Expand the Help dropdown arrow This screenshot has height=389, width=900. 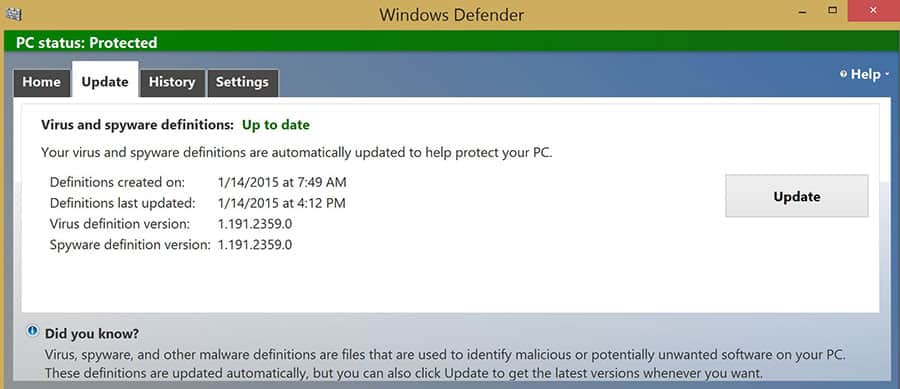click(x=887, y=75)
